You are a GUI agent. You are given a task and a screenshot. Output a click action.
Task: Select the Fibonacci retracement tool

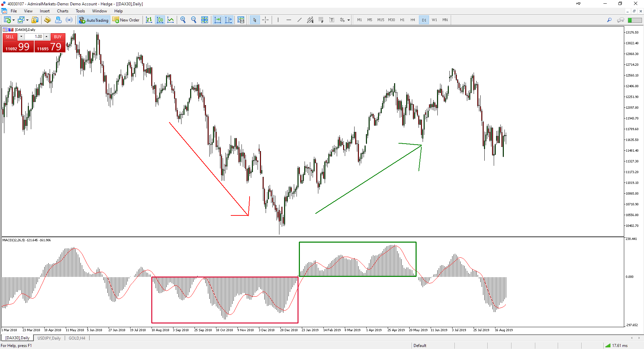(321, 20)
